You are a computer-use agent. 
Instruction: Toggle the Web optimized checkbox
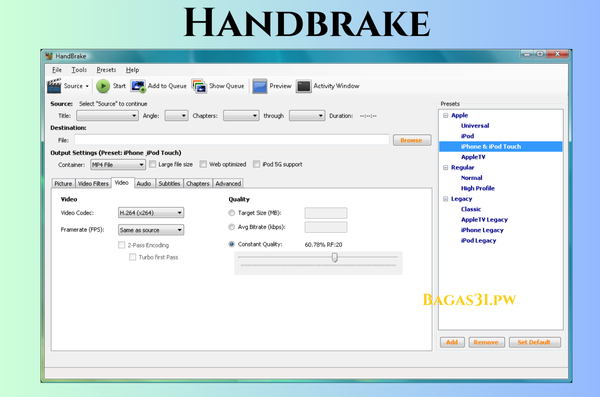(203, 164)
